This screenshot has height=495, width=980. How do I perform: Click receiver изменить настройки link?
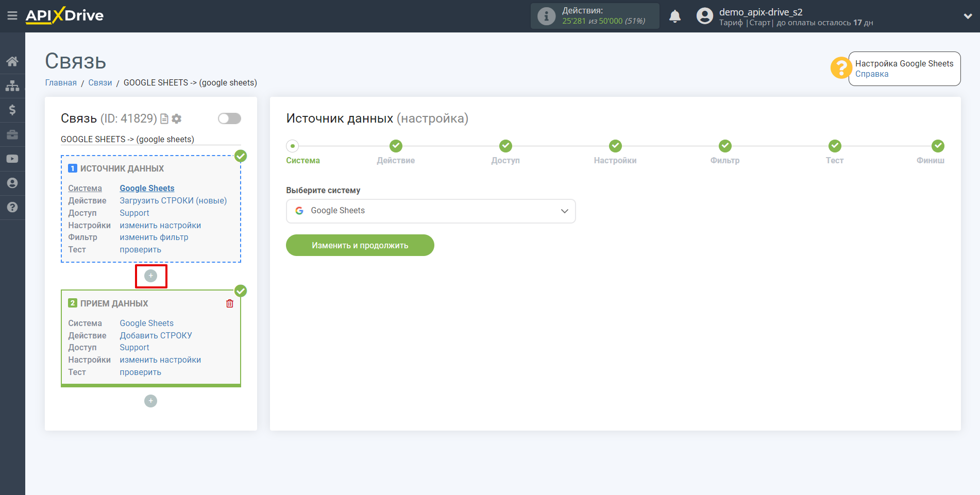click(160, 360)
